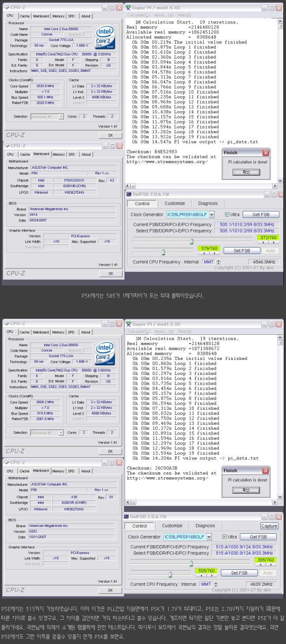Click OK in the P5K mainboard CPU-Z window
286x644 pixels.
(110, 273)
